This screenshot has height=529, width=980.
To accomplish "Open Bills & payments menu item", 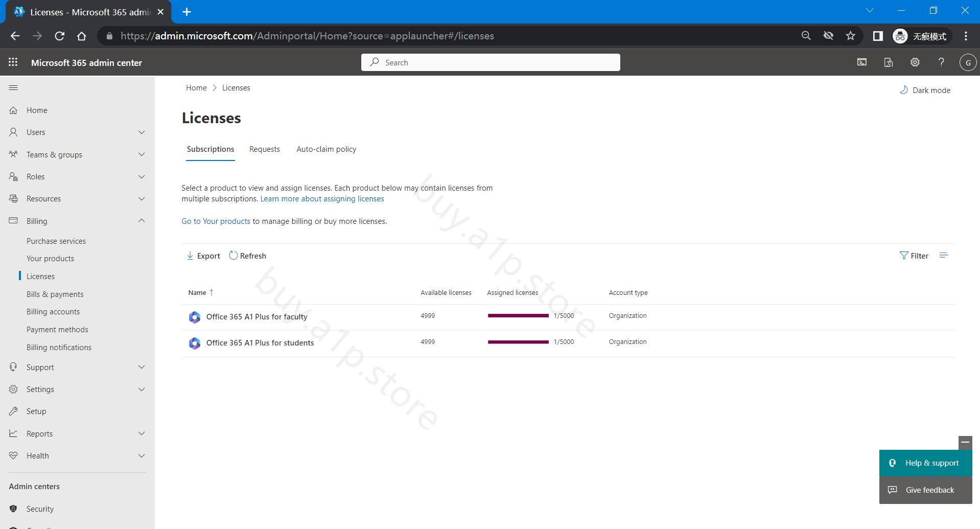I will (x=55, y=294).
